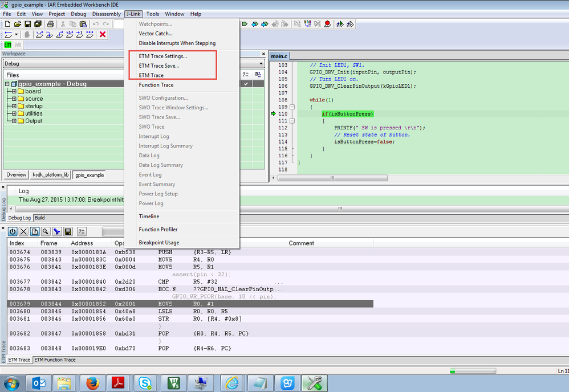The image size is (569, 392).
Task: Click the magnifier Find icon in trace toolbar
Action: pos(46,231)
